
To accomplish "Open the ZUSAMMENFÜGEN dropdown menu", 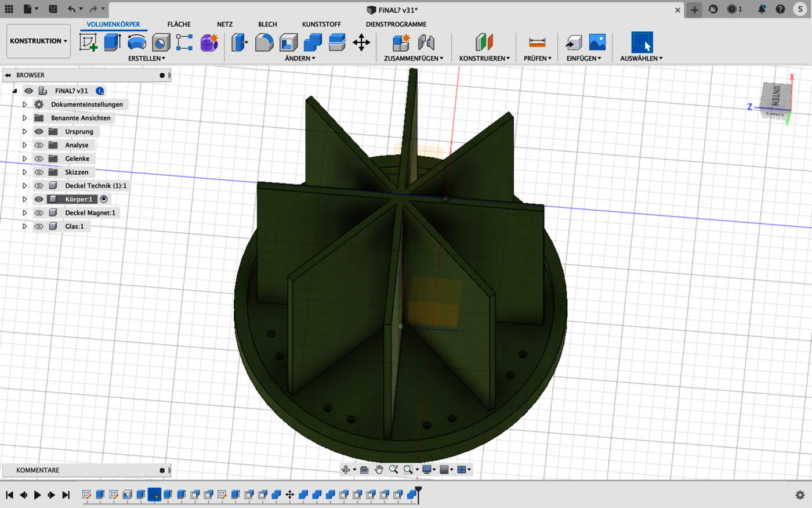I will pos(414,58).
